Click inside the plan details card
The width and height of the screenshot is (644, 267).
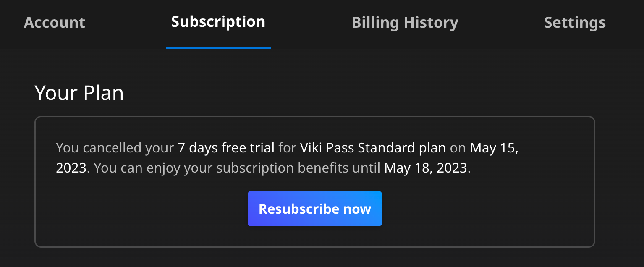coord(314,181)
